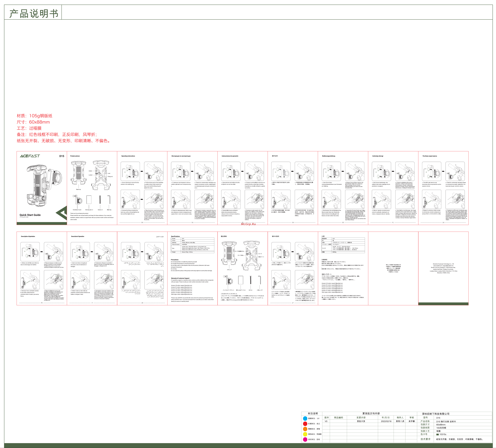Click the Instrucciones de operación heading
Viewport: 496px width, 448px height.
230,156
